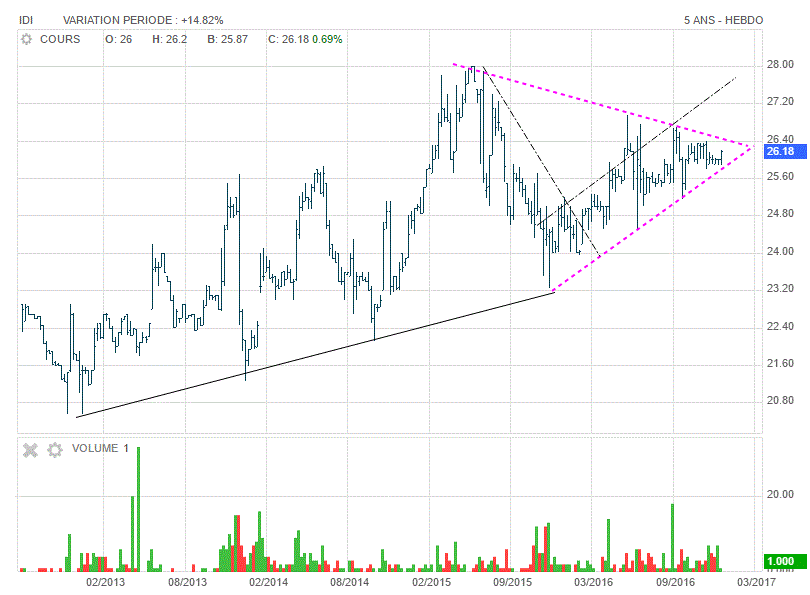Screen dimensions: 810x595
Task: Click the 08/2013 date axis label
Action: (187, 582)
